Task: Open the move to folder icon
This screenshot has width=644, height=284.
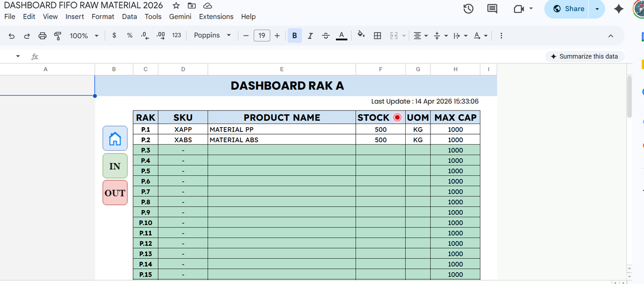Action: tap(192, 5)
